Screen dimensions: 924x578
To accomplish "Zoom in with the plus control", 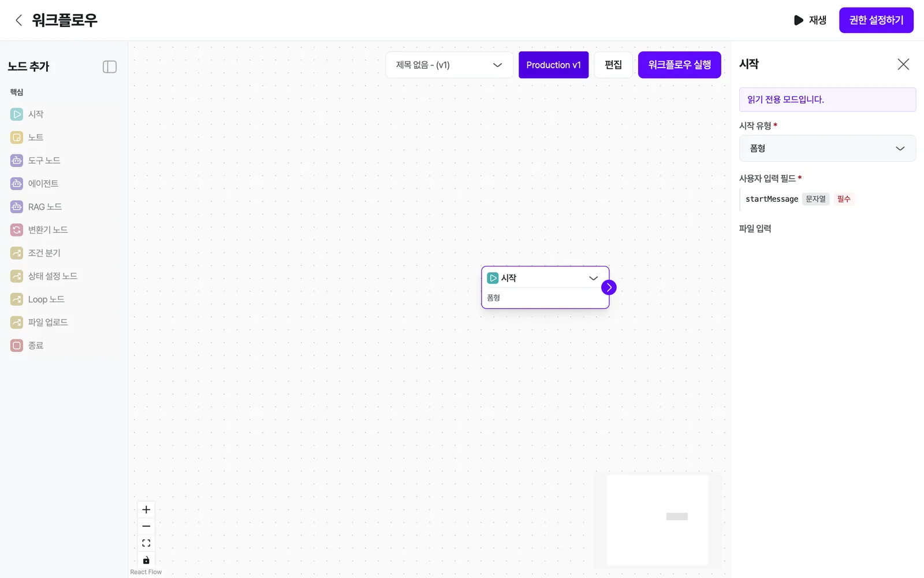I will pyautogui.click(x=146, y=510).
